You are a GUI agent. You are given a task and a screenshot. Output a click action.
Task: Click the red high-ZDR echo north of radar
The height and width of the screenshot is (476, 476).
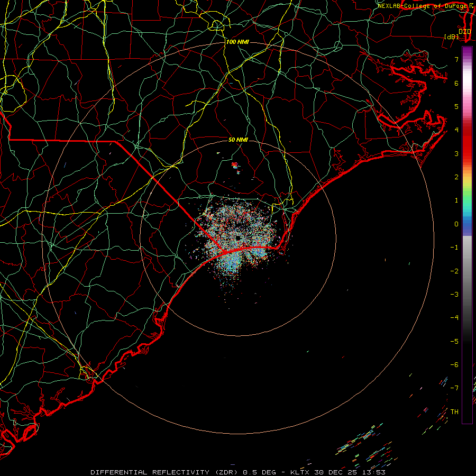pyautogui.click(x=235, y=165)
